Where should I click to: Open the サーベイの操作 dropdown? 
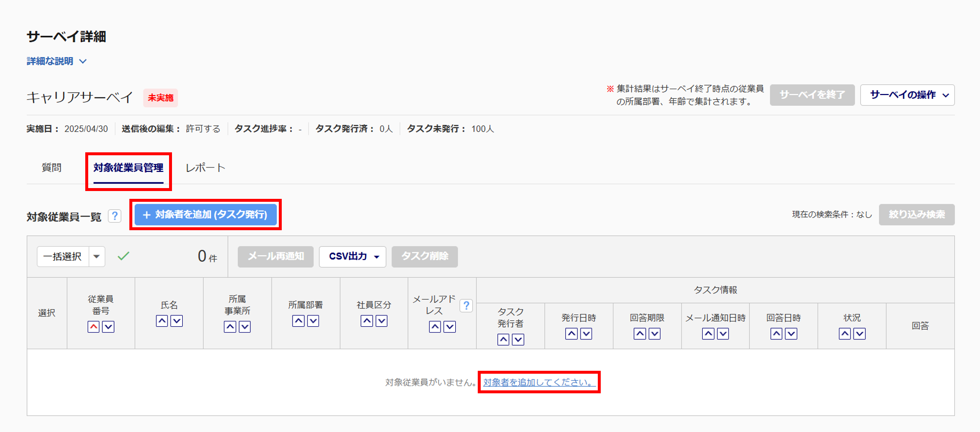click(x=907, y=95)
